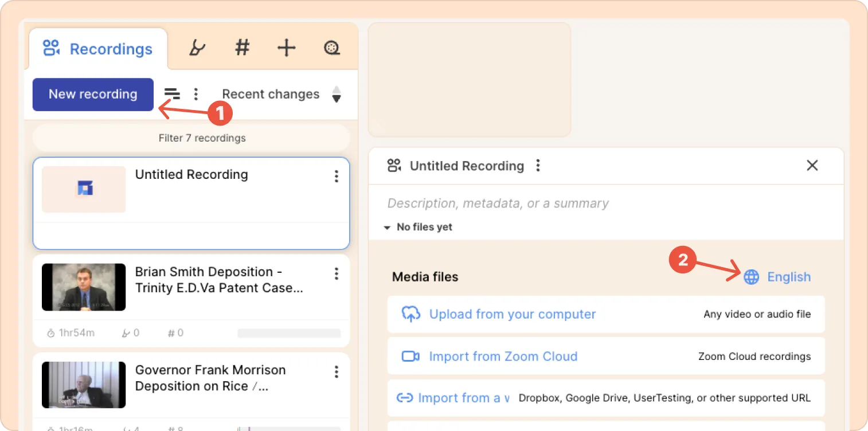Click the Filter 7 recordings field
The width and height of the screenshot is (868, 431).
point(191,138)
